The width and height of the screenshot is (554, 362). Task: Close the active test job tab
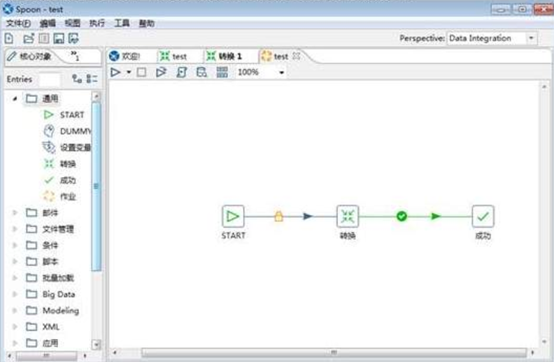[296, 56]
